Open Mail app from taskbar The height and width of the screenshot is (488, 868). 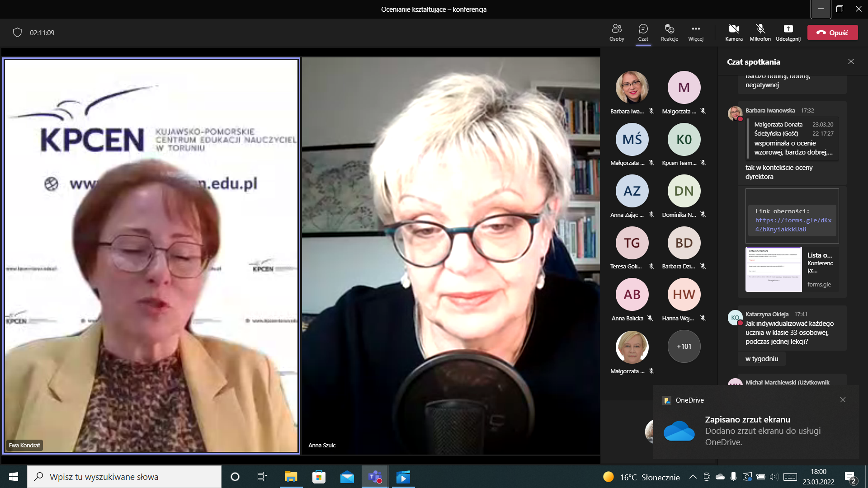click(x=347, y=477)
